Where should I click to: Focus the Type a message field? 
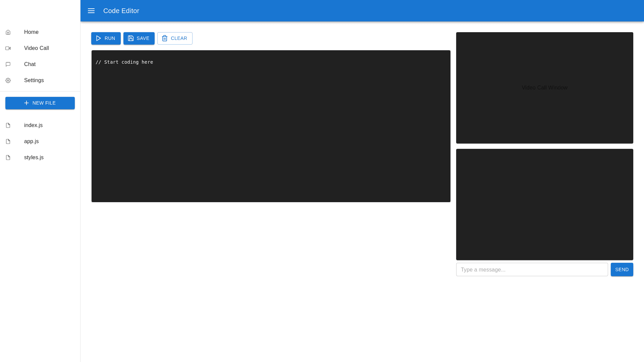(532, 269)
